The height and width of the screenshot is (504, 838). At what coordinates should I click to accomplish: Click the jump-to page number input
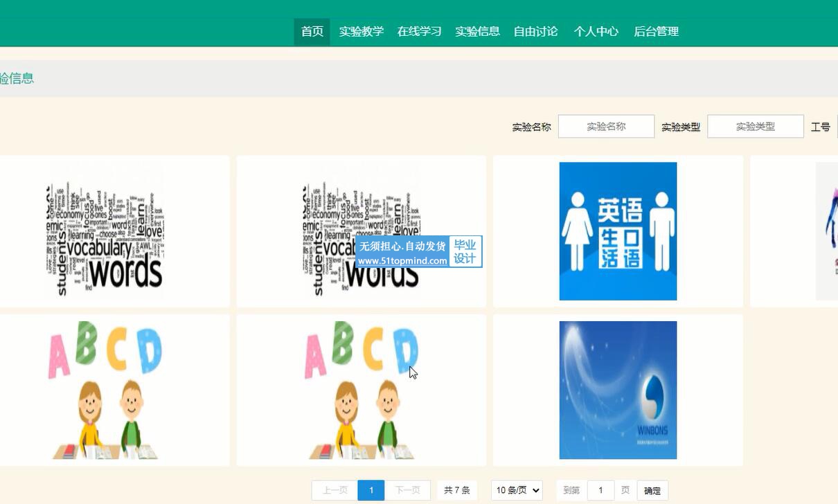[600, 490]
